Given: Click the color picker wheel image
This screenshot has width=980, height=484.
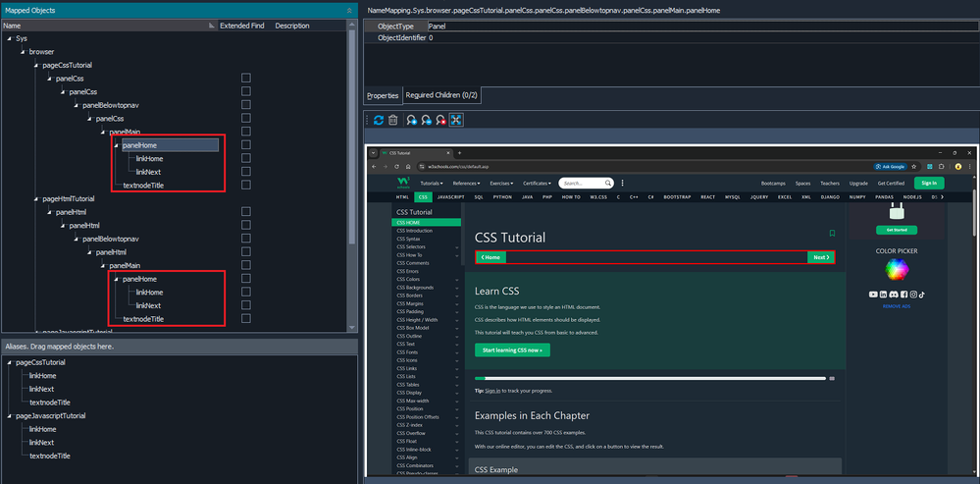Looking at the screenshot, I should point(895,269).
